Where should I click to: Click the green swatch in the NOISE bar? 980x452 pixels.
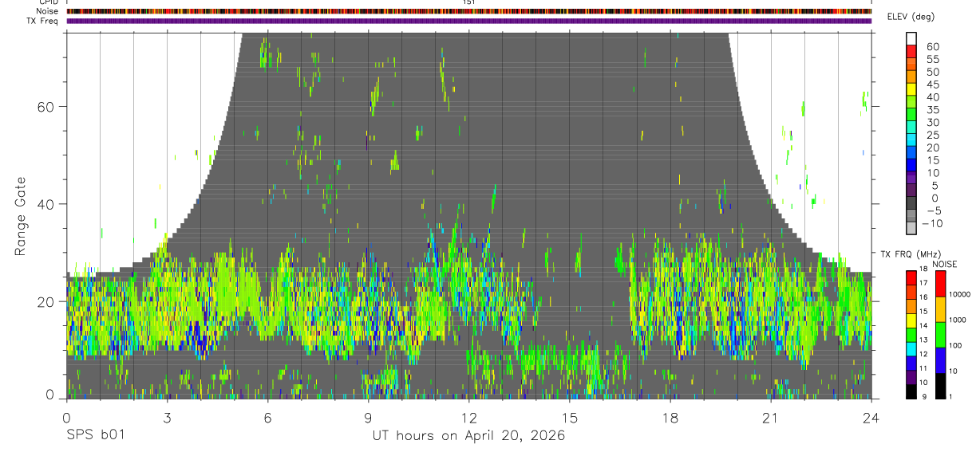[x=940, y=335]
